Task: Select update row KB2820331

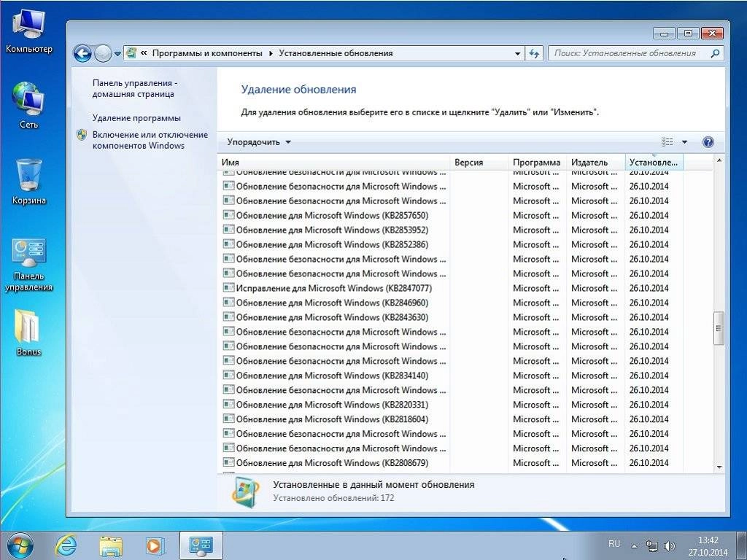Action: pyautogui.click(x=452, y=405)
